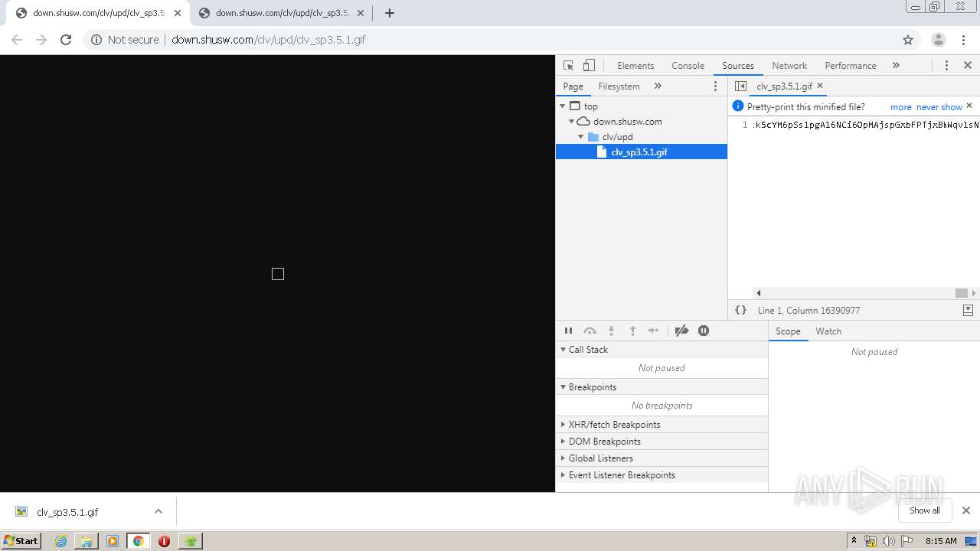Image resolution: width=980 pixels, height=551 pixels.
Task: Click Show all downloads
Action: click(x=925, y=510)
